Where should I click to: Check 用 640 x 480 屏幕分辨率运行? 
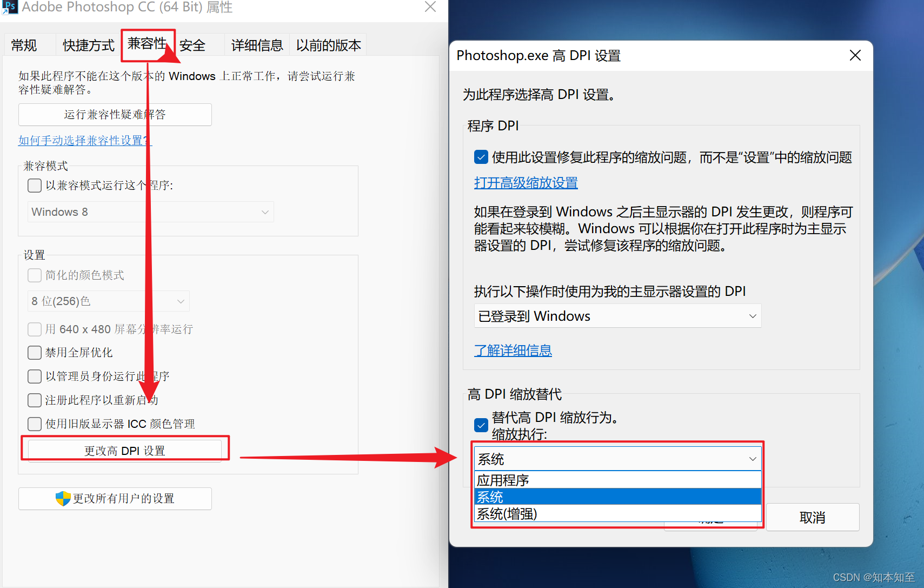coord(35,329)
